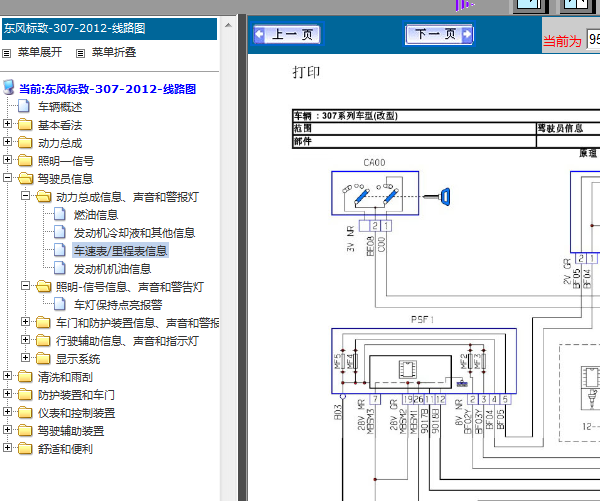Click the scroll-up arrow of the tree panel
The image size is (600, 501).
point(228,25)
